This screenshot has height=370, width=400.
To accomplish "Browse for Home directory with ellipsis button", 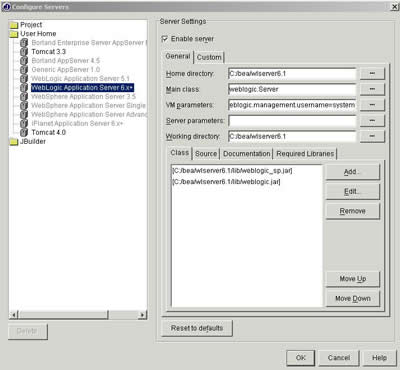I will pyautogui.click(x=372, y=74).
